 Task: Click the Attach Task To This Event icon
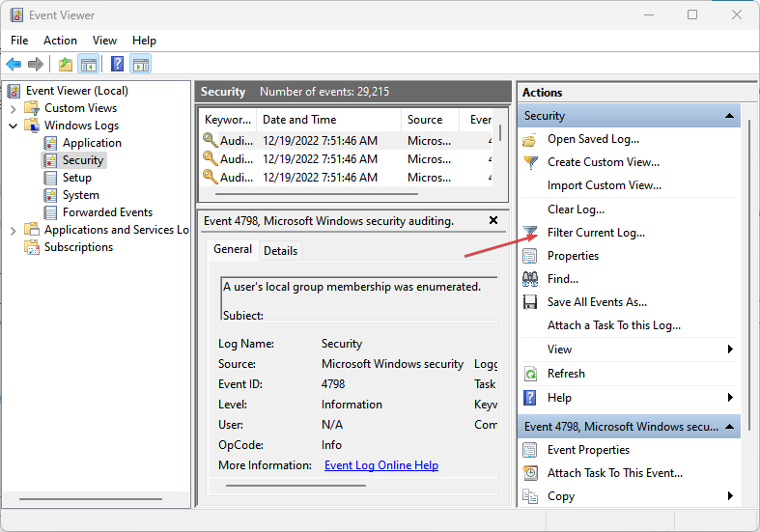tap(530, 473)
